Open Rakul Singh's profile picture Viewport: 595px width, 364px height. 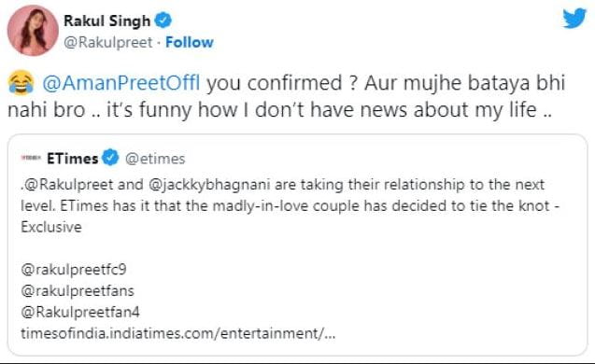click(x=33, y=30)
